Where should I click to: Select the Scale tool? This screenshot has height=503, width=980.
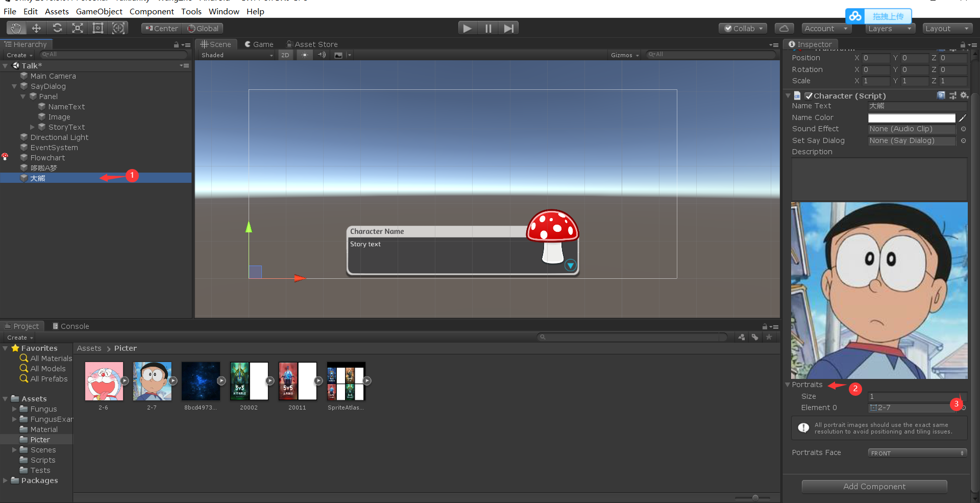point(78,28)
